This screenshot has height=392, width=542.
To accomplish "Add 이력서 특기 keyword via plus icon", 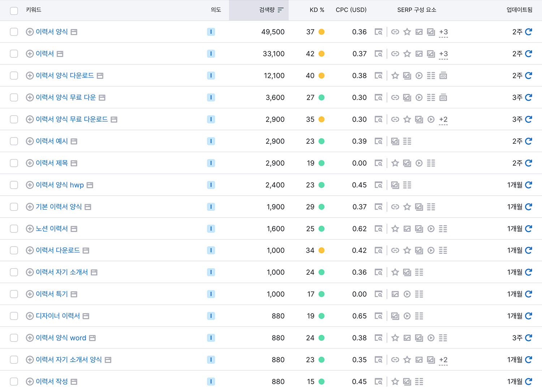I will pos(30,294).
